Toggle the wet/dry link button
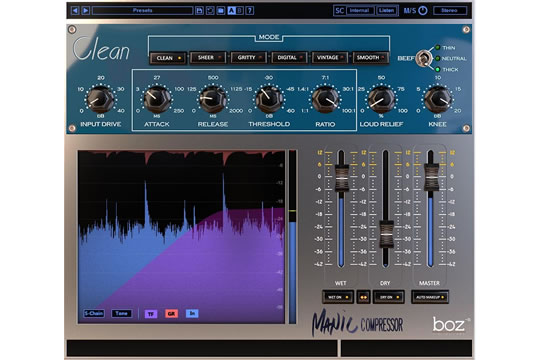The width and height of the screenshot is (540, 360). (x=363, y=297)
